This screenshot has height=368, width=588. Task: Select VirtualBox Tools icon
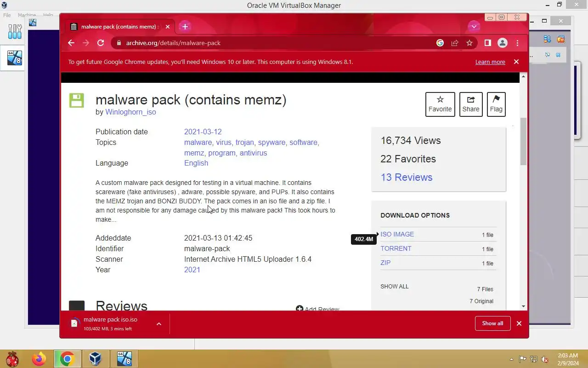pos(15,31)
